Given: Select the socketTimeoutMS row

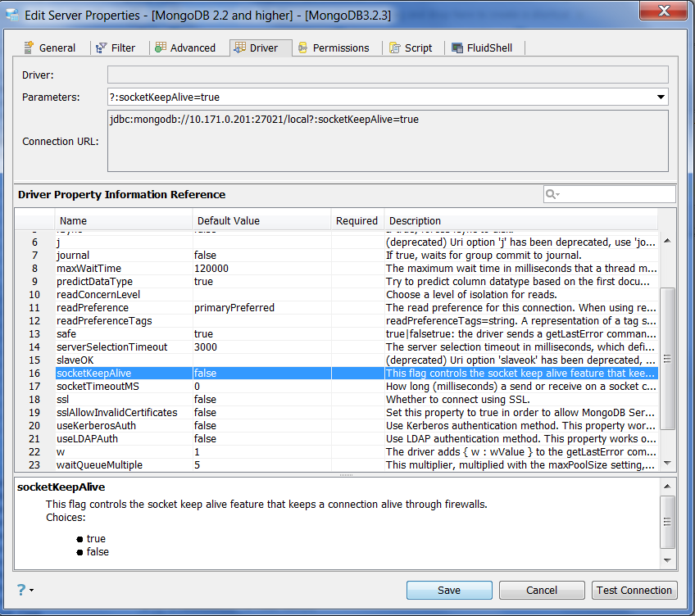Looking at the screenshot, I should pyautogui.click(x=337, y=387).
